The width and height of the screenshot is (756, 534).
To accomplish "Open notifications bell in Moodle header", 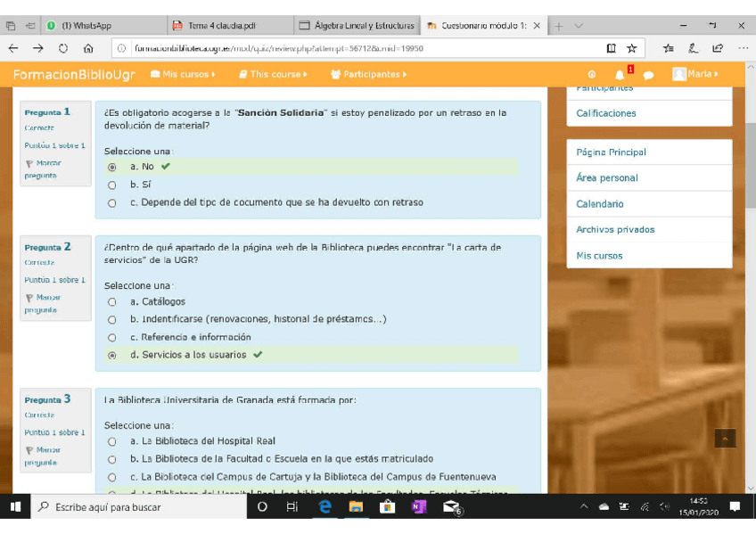I will (620, 75).
